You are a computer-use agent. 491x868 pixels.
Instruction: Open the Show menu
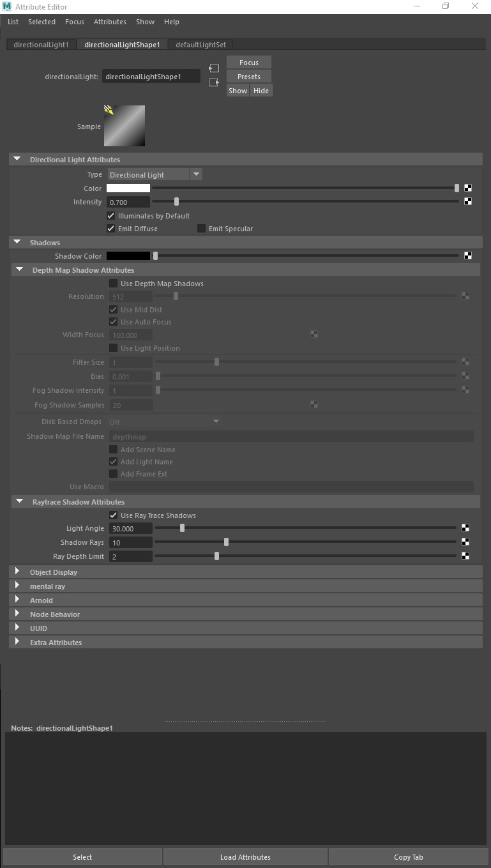pos(145,22)
